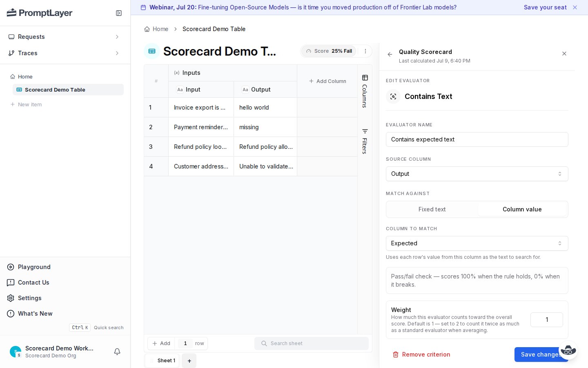Click the Inputs column group header
588x368 pixels.
tap(233, 73)
